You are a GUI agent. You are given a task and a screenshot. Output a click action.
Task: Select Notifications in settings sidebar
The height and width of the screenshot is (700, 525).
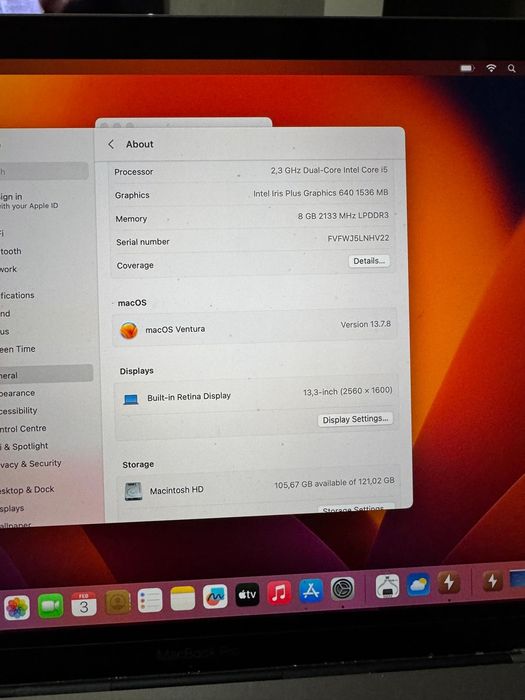(x=17, y=296)
